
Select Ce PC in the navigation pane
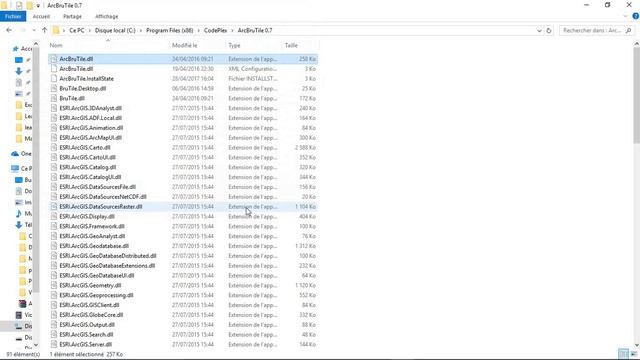[x=22, y=168]
